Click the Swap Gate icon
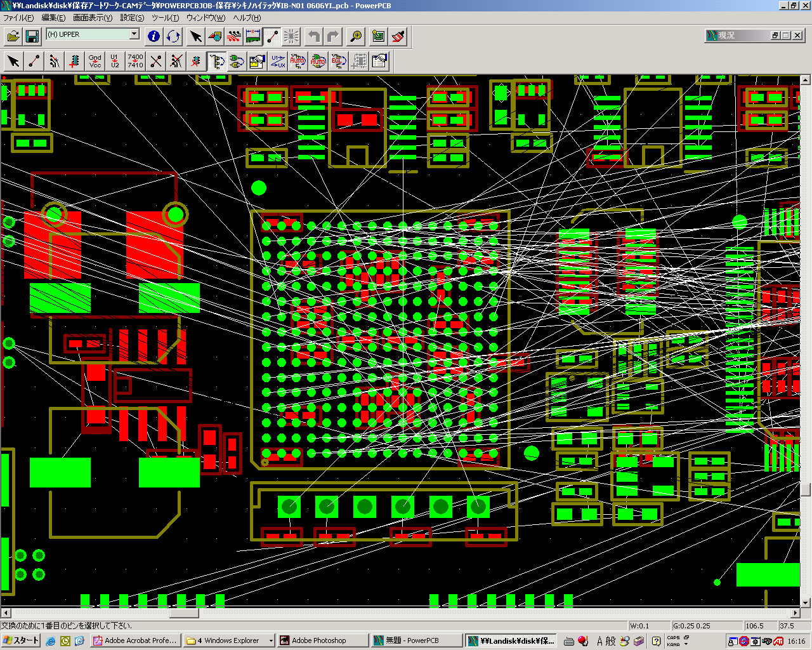The height and width of the screenshot is (650, 812). point(237,61)
